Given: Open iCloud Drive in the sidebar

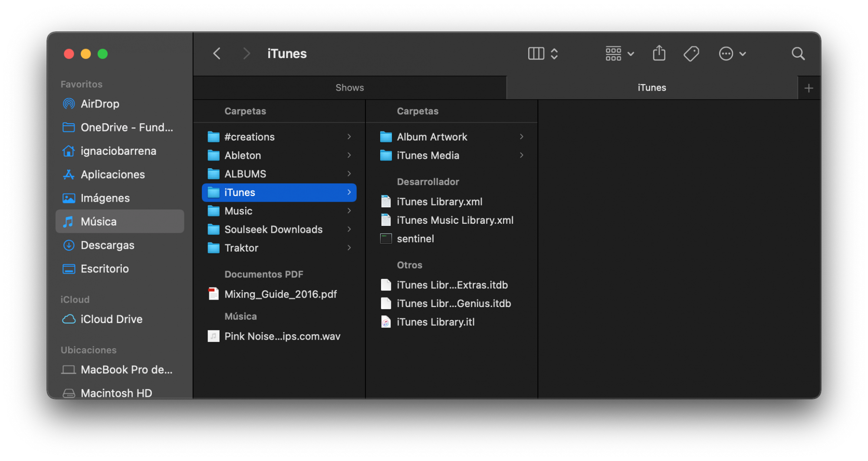Looking at the screenshot, I should pyautogui.click(x=120, y=319).
